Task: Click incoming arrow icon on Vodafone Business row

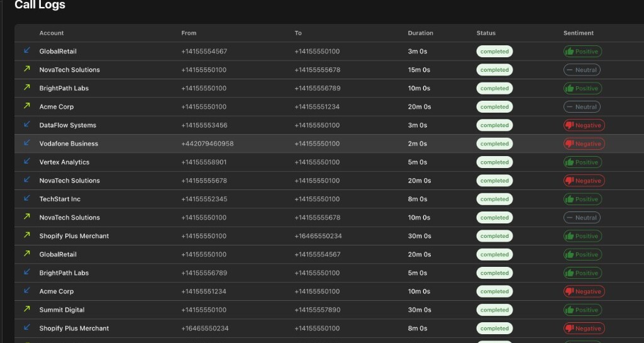Action: coord(26,142)
